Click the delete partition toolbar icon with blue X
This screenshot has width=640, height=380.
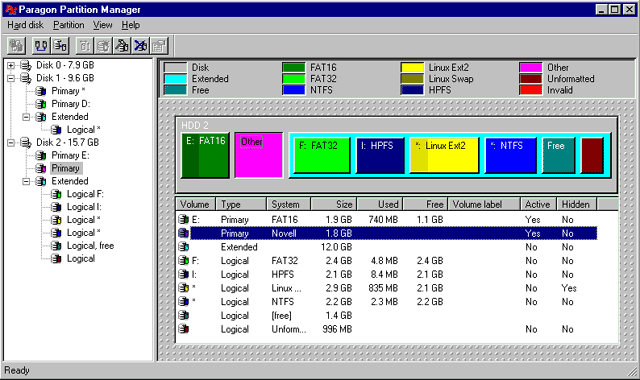[x=140, y=45]
